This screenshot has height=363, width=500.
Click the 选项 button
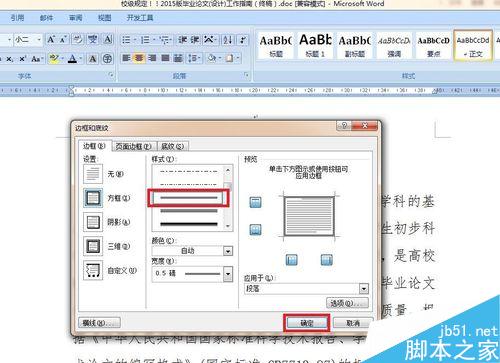(347, 303)
